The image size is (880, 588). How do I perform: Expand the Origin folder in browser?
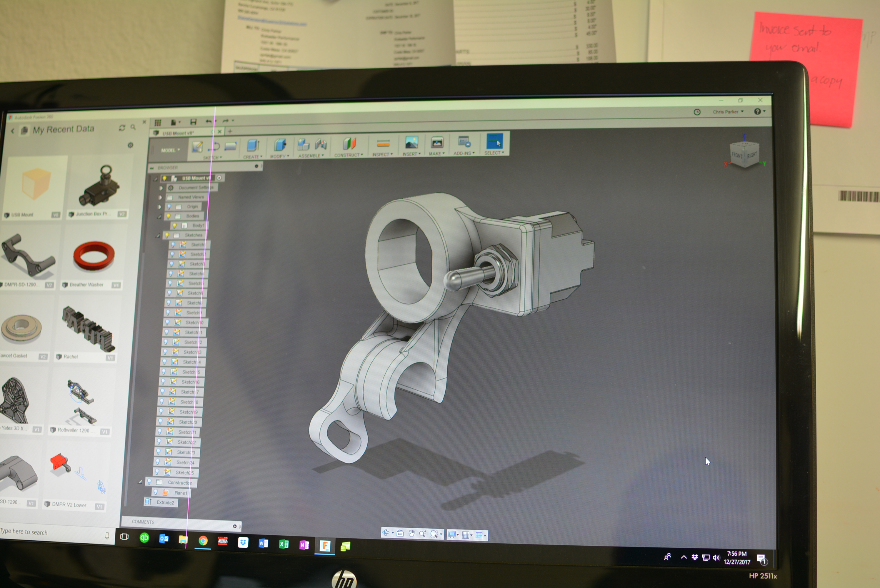click(159, 207)
